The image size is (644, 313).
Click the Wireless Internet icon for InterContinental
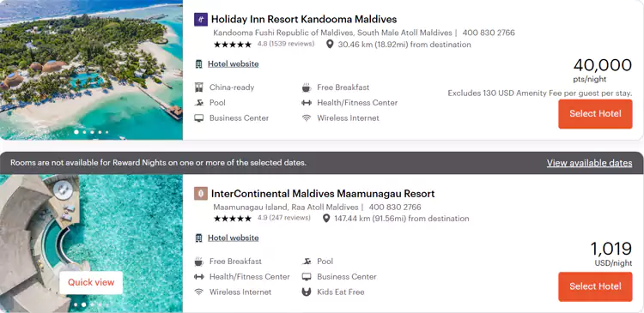click(x=199, y=292)
